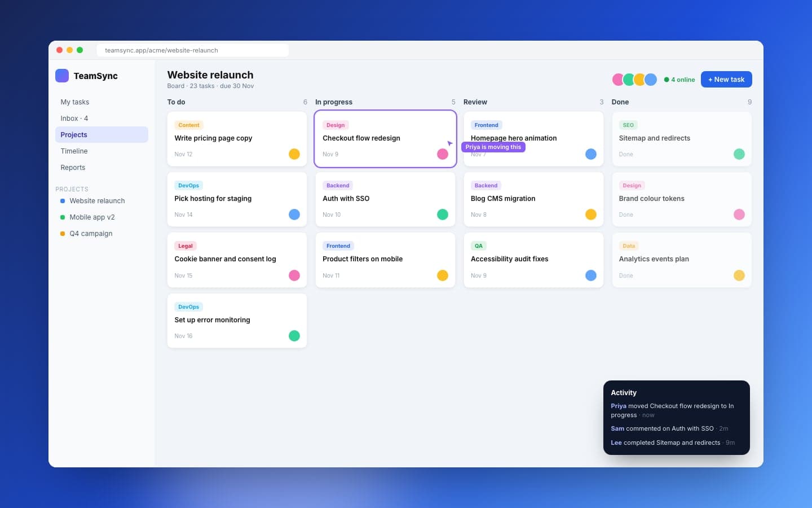
Task: Click the Data tag on Analytics card
Action: [629, 246]
